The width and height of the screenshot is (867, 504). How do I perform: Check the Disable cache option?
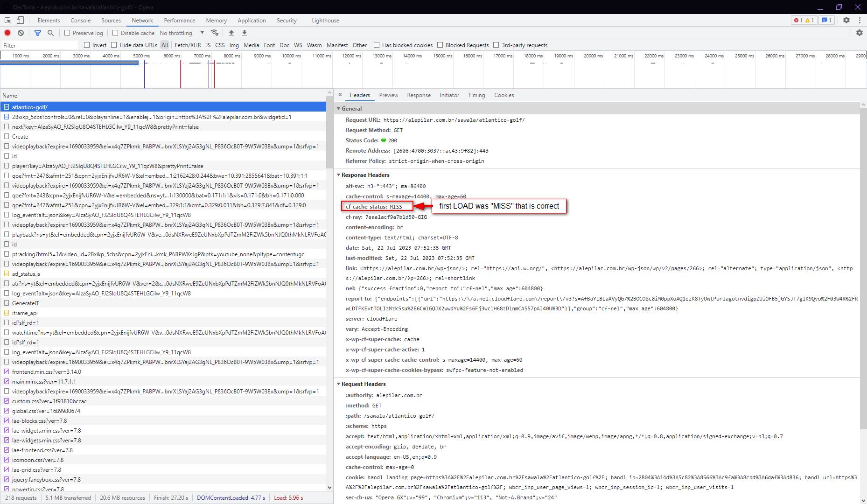[x=115, y=33]
